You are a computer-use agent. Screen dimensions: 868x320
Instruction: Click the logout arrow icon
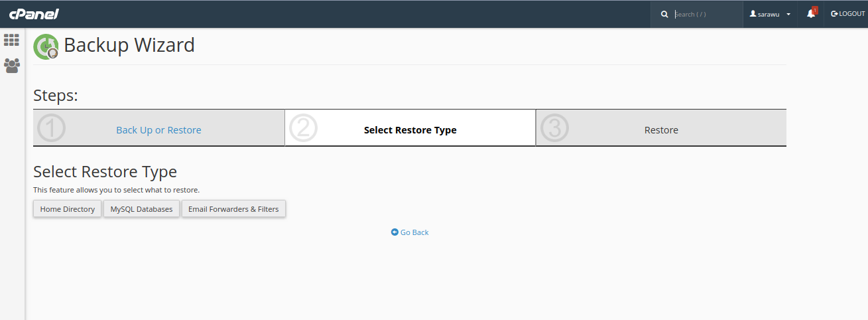pyautogui.click(x=834, y=14)
